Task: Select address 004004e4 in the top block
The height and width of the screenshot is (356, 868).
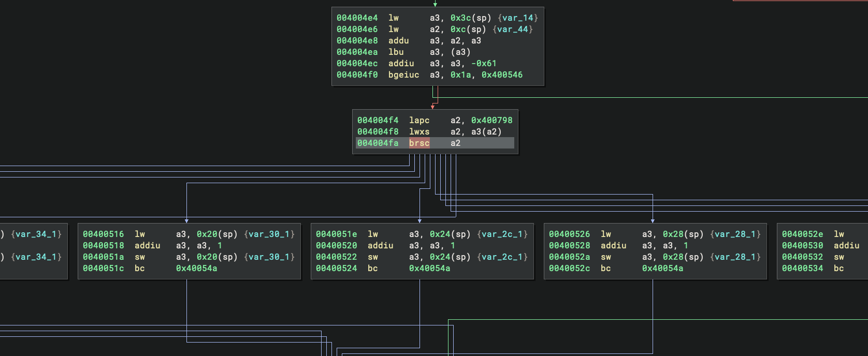Action: click(357, 18)
